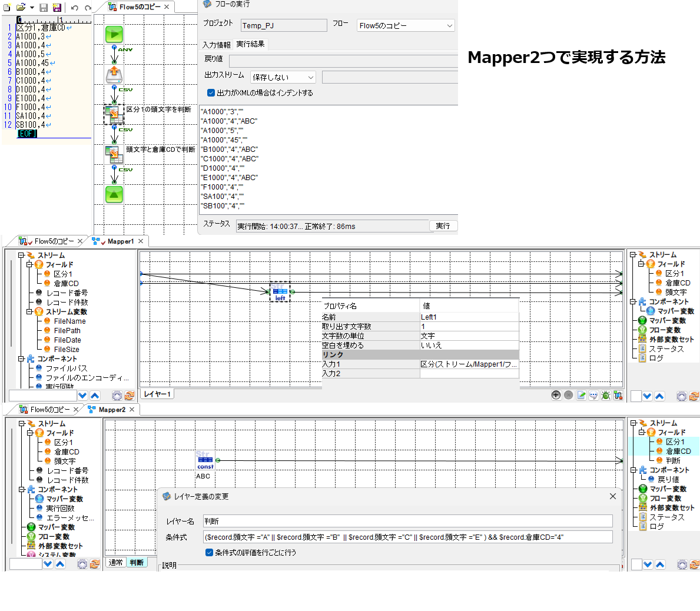The image size is (700, 611).
Task: Select the mapper icon labeled 頭文字と倉庫CDで判断
Action: click(114, 154)
